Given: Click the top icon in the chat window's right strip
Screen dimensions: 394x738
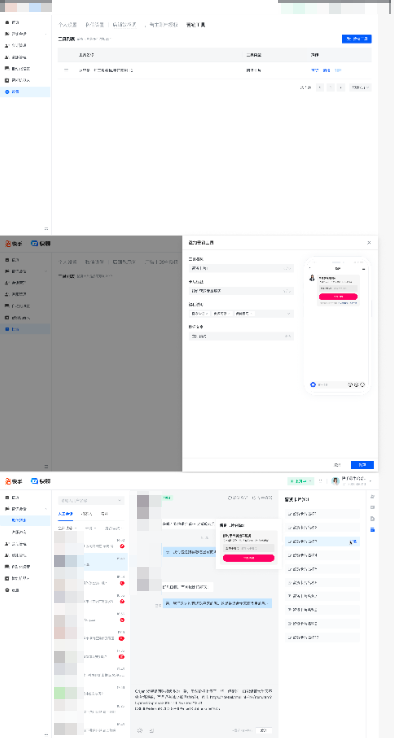Looking at the screenshot, I should pyautogui.click(x=372, y=496).
